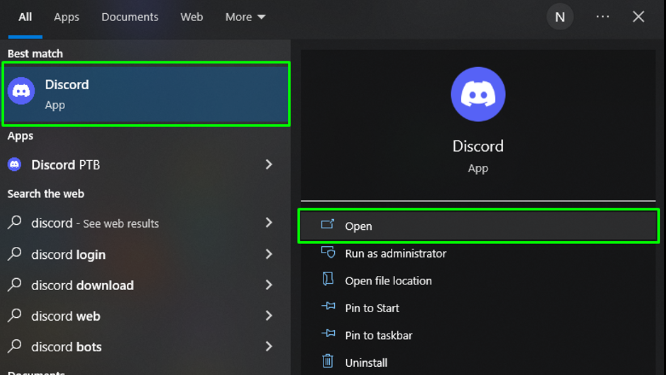Open the Discord best match result
Image resolution: width=666 pixels, height=375 pixels.
coord(146,94)
